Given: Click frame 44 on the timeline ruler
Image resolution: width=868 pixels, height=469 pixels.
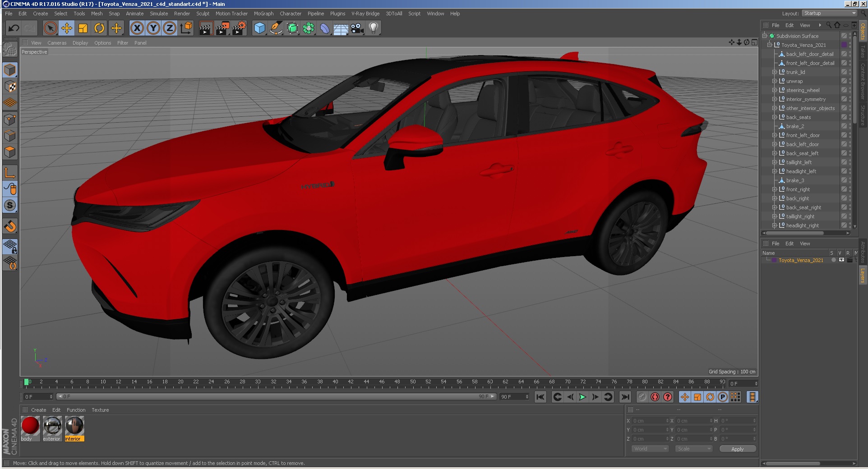Looking at the screenshot, I should click(x=366, y=382).
